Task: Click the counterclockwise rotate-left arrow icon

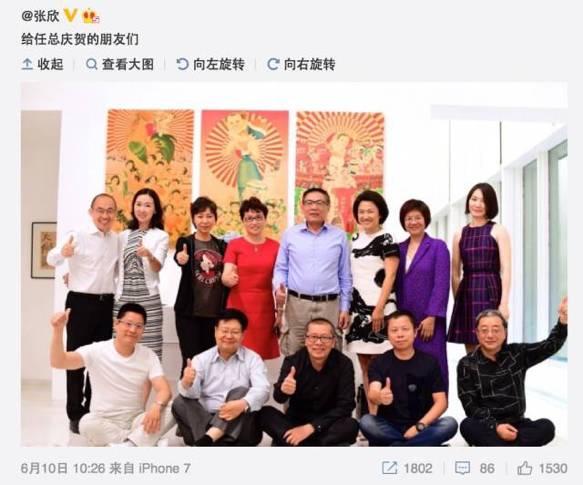Action: click(182, 64)
